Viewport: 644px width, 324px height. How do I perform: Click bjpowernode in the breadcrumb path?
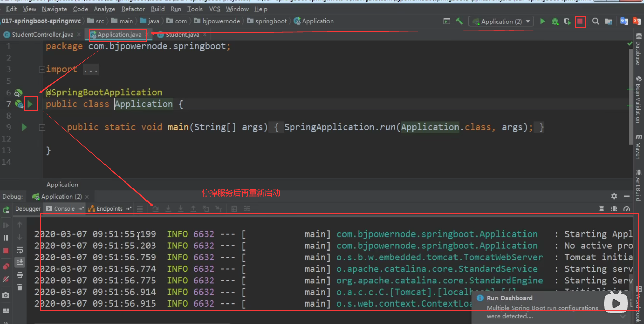pyautogui.click(x=217, y=21)
